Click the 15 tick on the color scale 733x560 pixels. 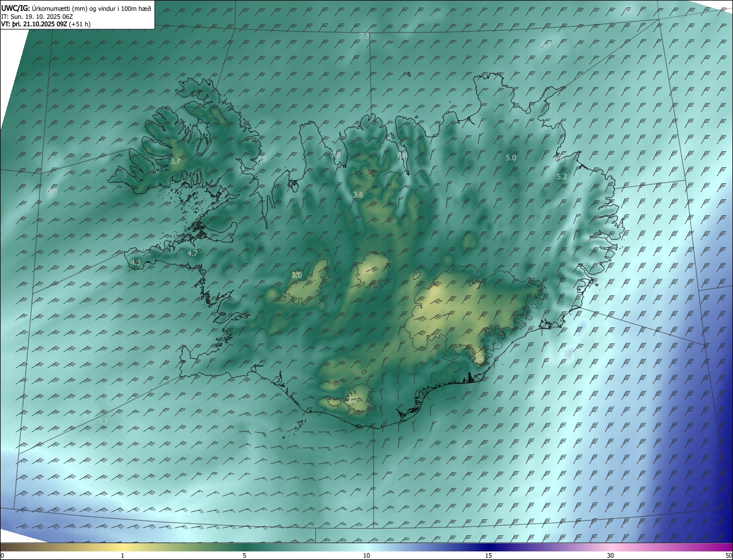pos(488,555)
